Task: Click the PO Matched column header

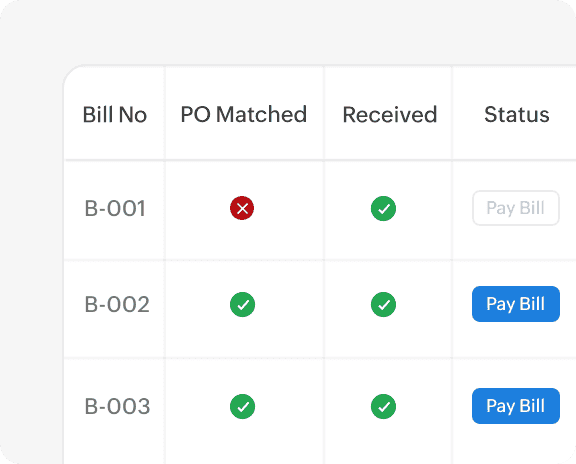Action: tap(244, 115)
